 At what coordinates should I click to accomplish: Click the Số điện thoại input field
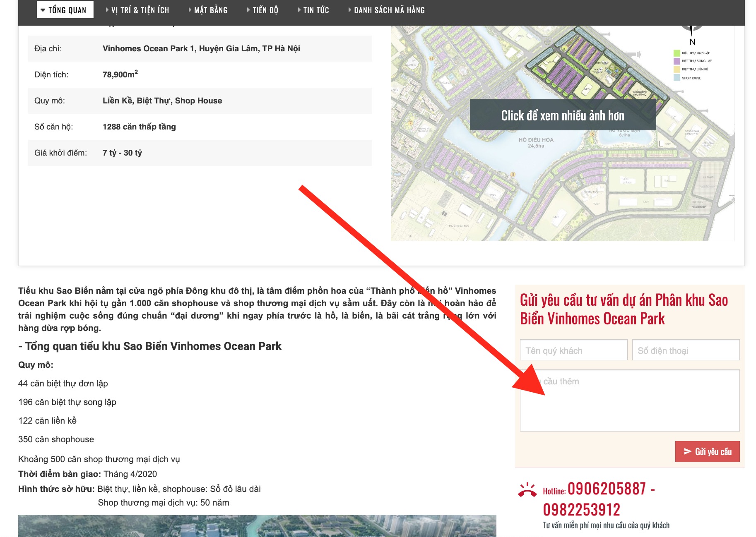click(686, 350)
